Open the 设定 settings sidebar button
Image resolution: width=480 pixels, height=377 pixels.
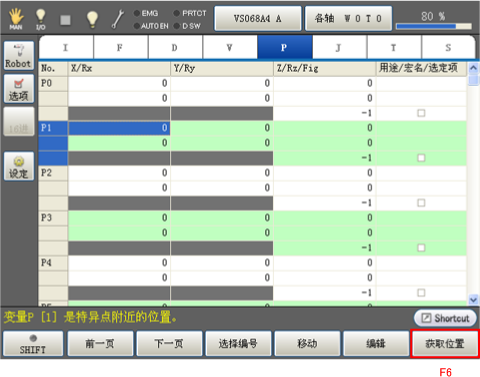(19, 166)
